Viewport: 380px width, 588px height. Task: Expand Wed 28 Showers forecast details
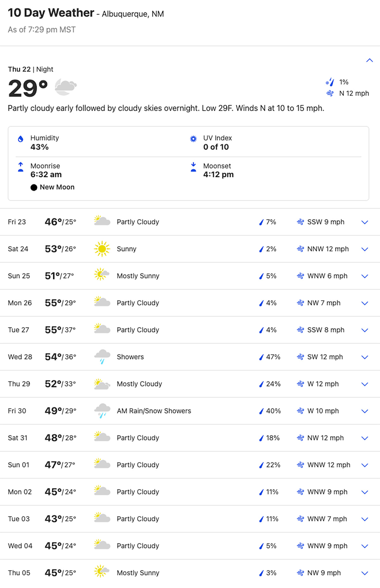point(365,357)
